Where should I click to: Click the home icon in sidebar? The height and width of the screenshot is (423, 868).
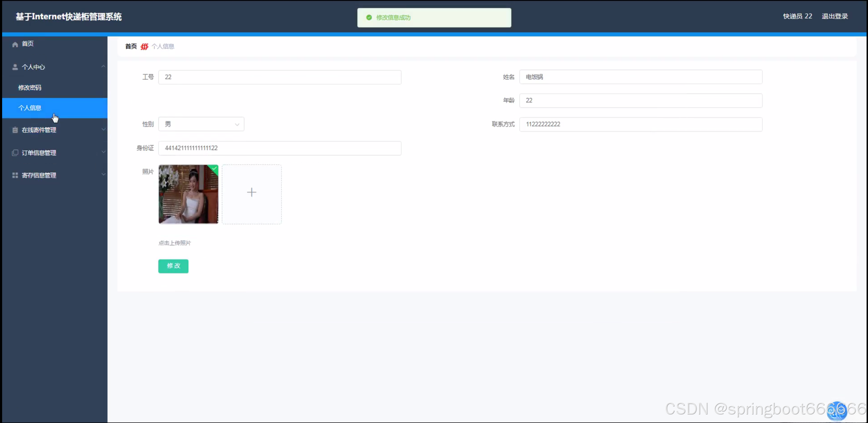[x=15, y=44]
